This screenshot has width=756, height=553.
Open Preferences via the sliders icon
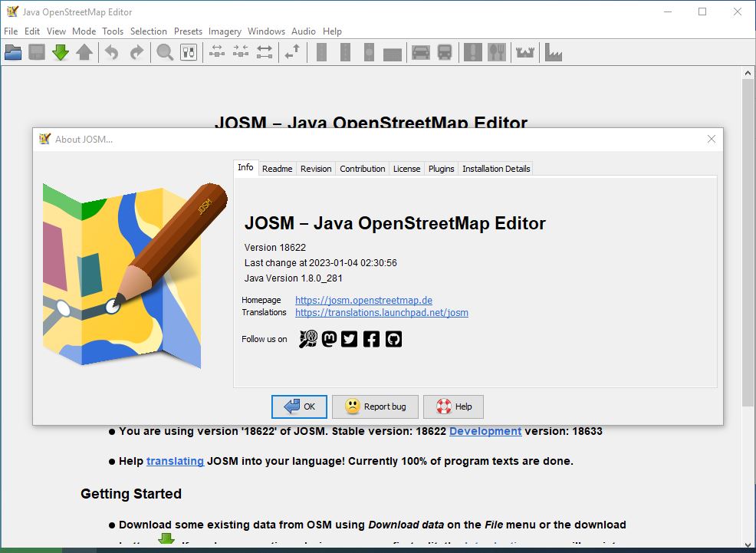(x=189, y=52)
